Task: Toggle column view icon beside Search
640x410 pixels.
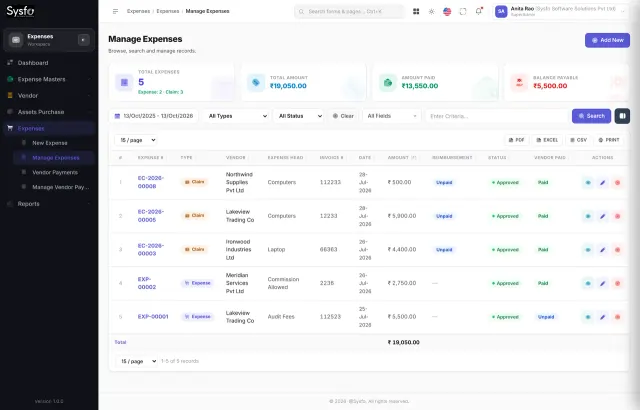Action: (x=622, y=116)
